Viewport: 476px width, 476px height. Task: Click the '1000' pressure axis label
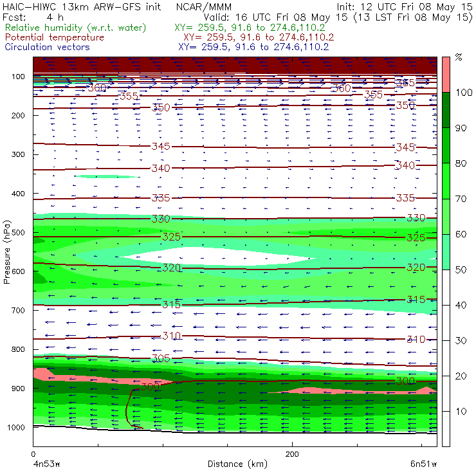coord(16,427)
